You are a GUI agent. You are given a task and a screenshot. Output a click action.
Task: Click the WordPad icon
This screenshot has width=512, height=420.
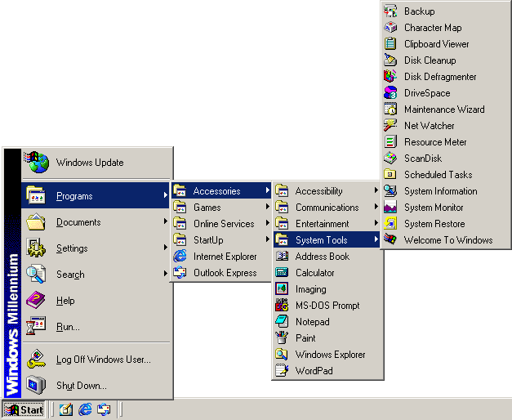click(282, 371)
